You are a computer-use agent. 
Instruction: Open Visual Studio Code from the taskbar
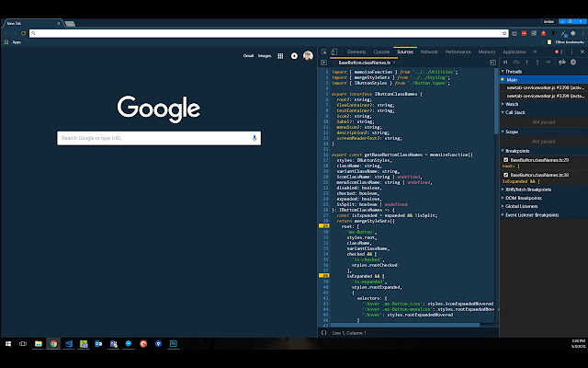(68, 343)
